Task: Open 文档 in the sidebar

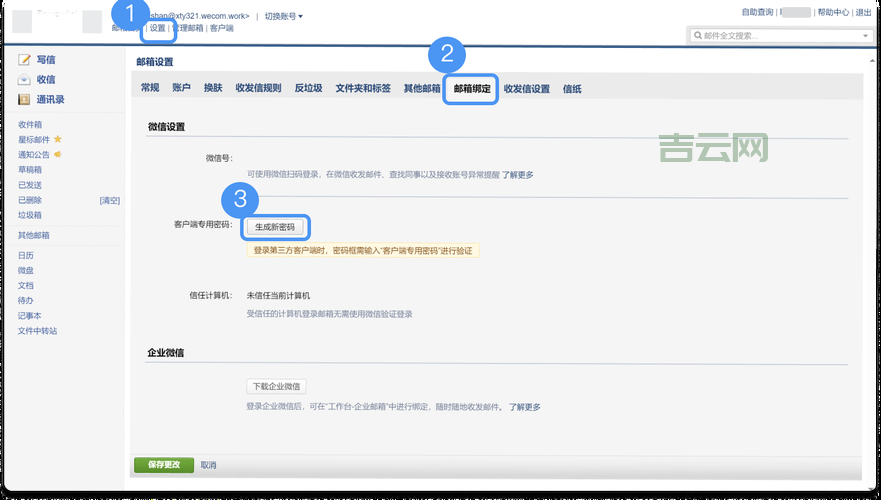Action: [x=26, y=285]
